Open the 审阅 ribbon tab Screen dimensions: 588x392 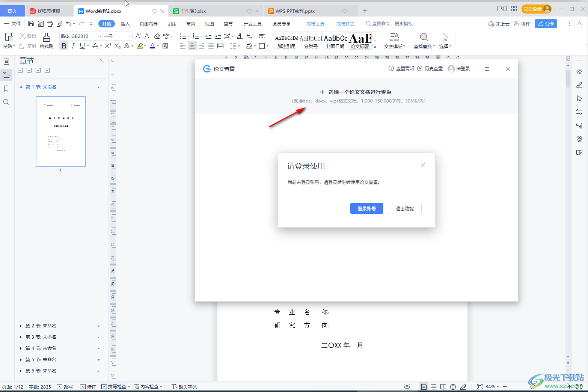click(x=191, y=24)
